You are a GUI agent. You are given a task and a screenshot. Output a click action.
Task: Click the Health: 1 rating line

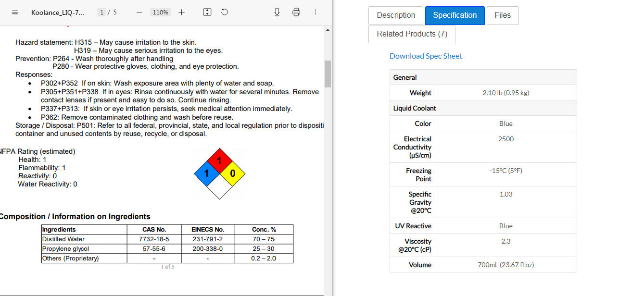click(33, 160)
